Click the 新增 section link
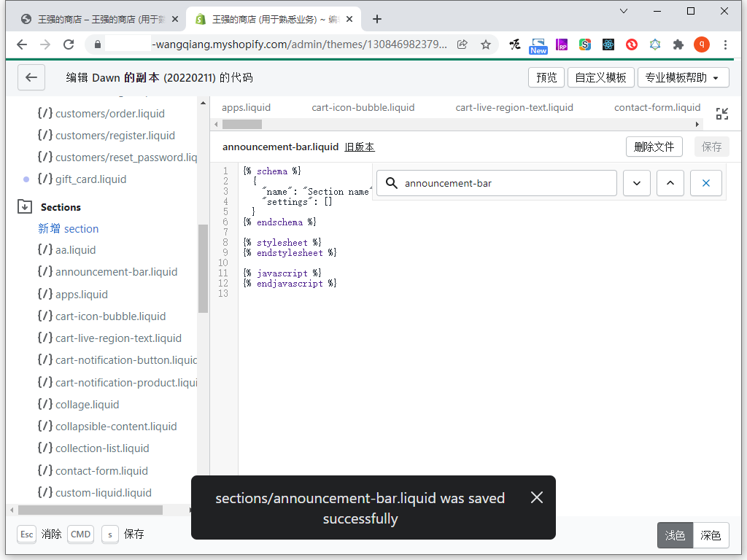Viewport: 747px width, 560px height. [x=68, y=228]
